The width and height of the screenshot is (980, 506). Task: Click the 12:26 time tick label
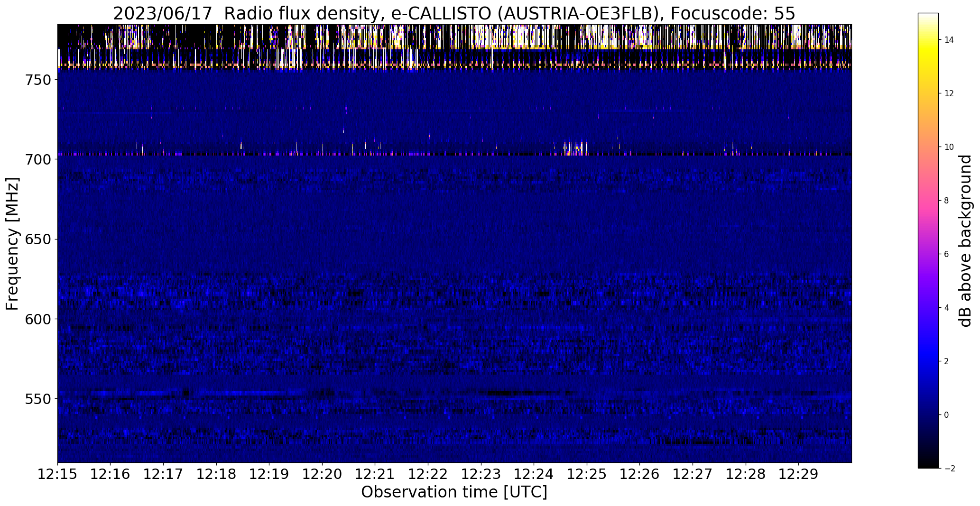click(640, 474)
